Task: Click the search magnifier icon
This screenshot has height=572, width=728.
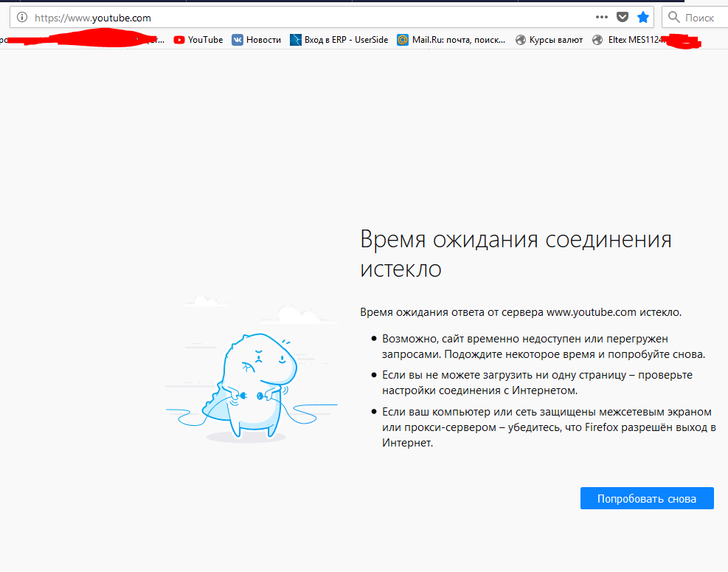Action: tap(673, 18)
